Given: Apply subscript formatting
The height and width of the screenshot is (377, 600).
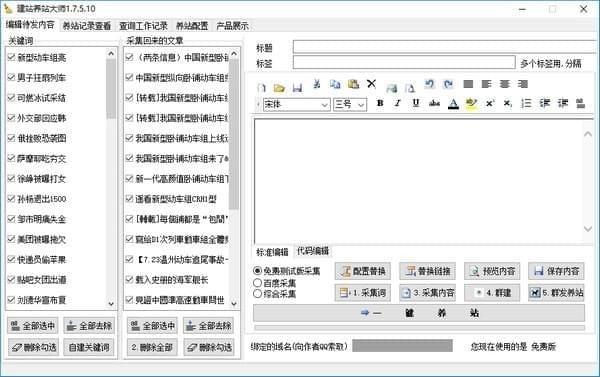Looking at the screenshot, I should point(507,103).
